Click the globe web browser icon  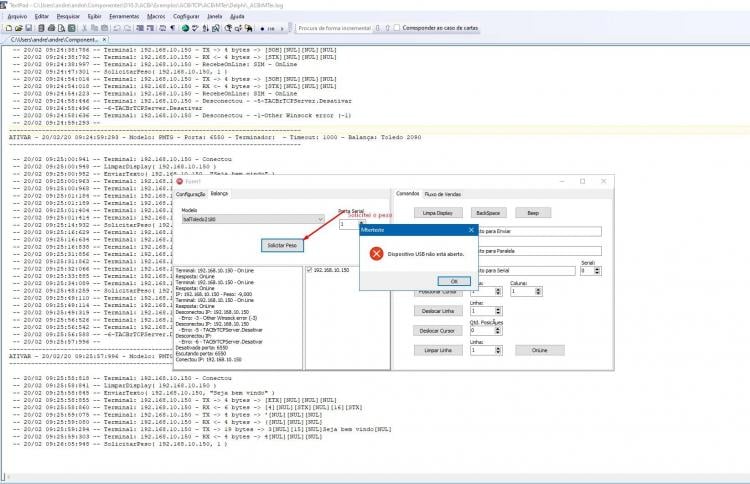[x=185, y=28]
